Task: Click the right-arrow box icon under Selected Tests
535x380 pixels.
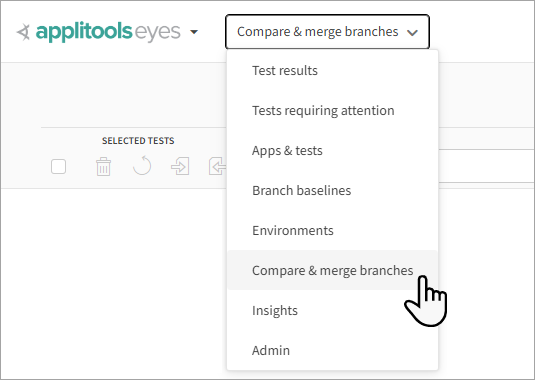Action: coord(180,166)
